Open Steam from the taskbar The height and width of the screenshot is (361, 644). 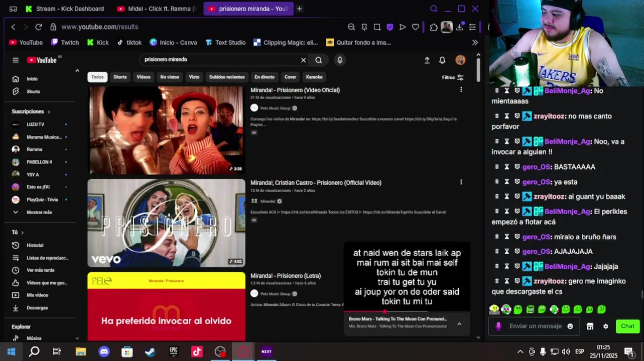tap(150, 351)
